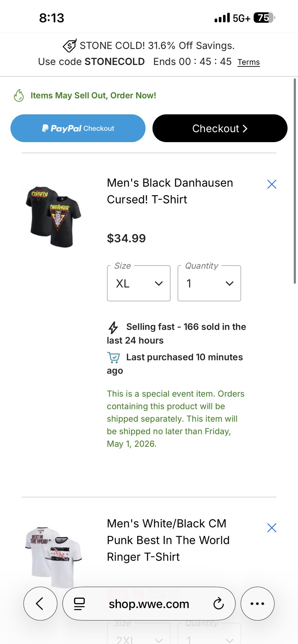Image resolution: width=298 pixels, height=644 pixels.
Task: Open the browser more options menu
Action: pyautogui.click(x=257, y=603)
